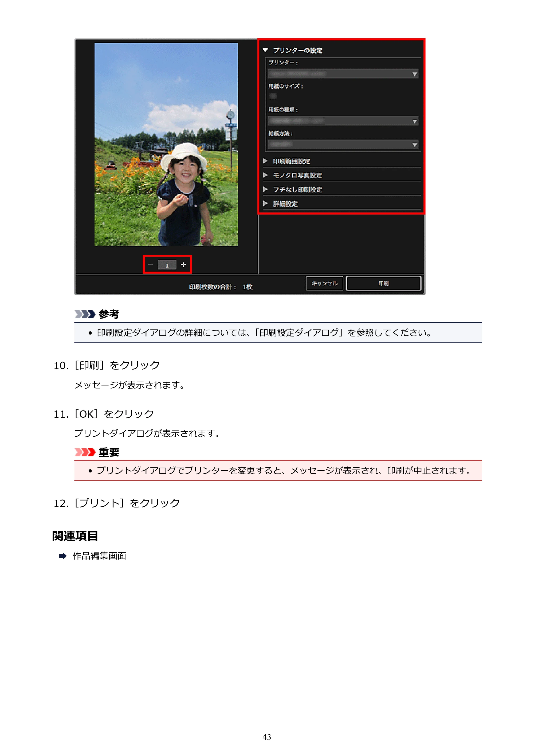Click the 重要 red chevron icon

click(85, 452)
